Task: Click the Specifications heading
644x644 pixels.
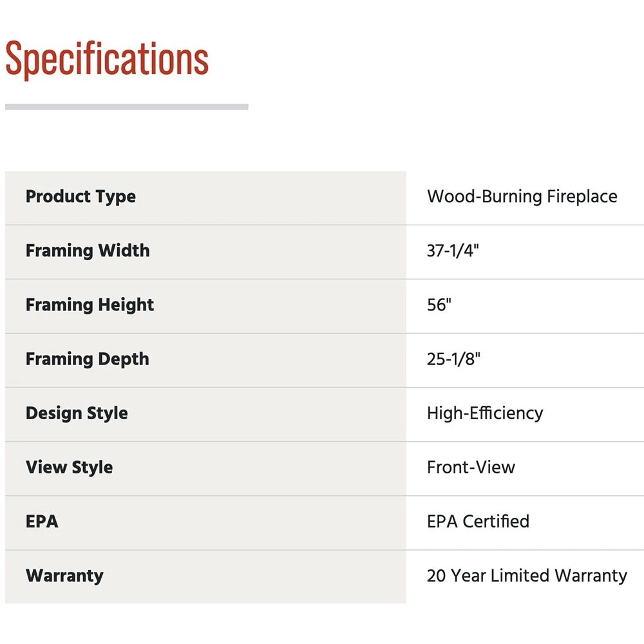Action: pos(107,60)
